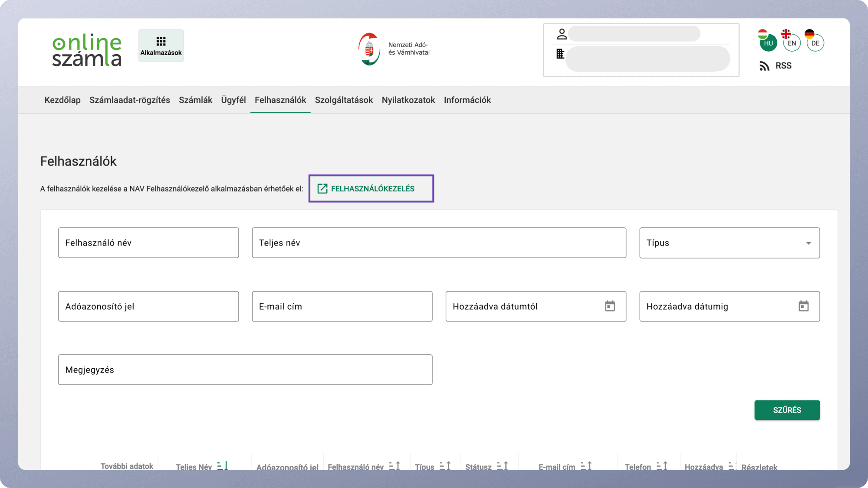Open the Számlaadat-rögzítés menu

[x=130, y=100]
